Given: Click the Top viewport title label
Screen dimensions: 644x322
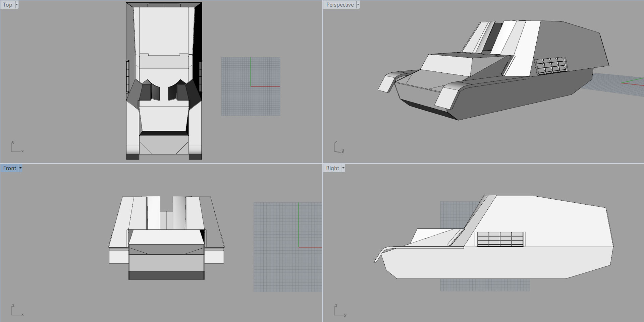Looking at the screenshot, I should [x=8, y=5].
